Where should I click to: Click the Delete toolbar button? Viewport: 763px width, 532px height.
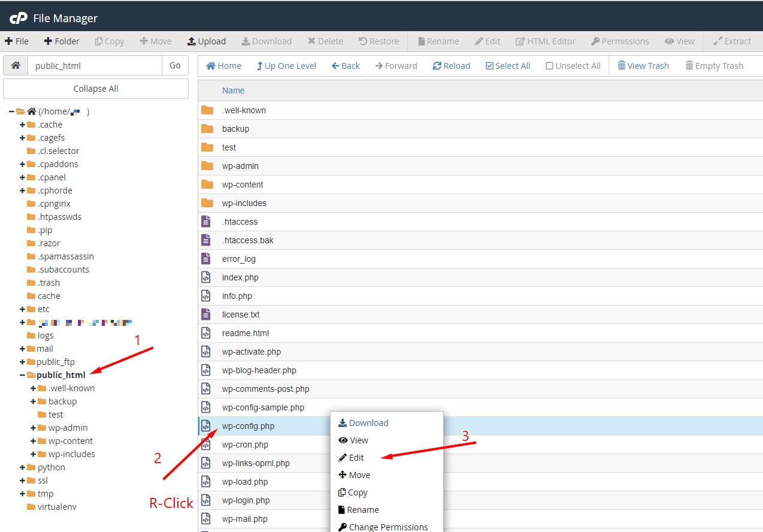(x=325, y=41)
